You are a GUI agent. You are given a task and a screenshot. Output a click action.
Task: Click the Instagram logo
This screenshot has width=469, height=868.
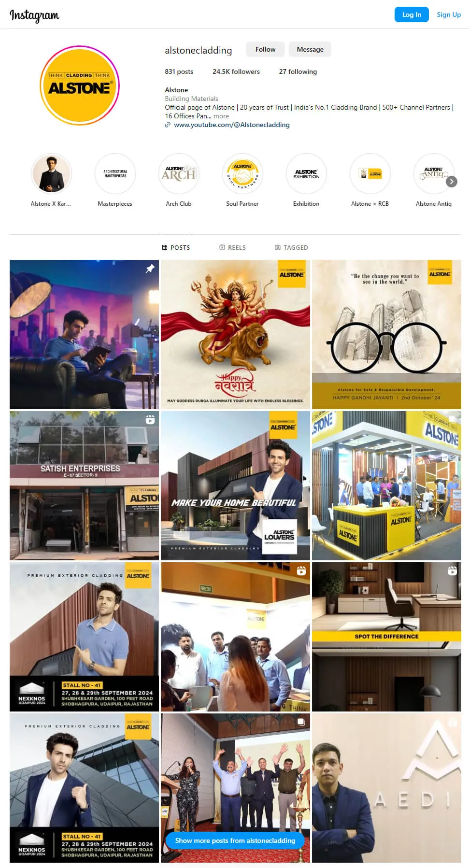point(34,15)
